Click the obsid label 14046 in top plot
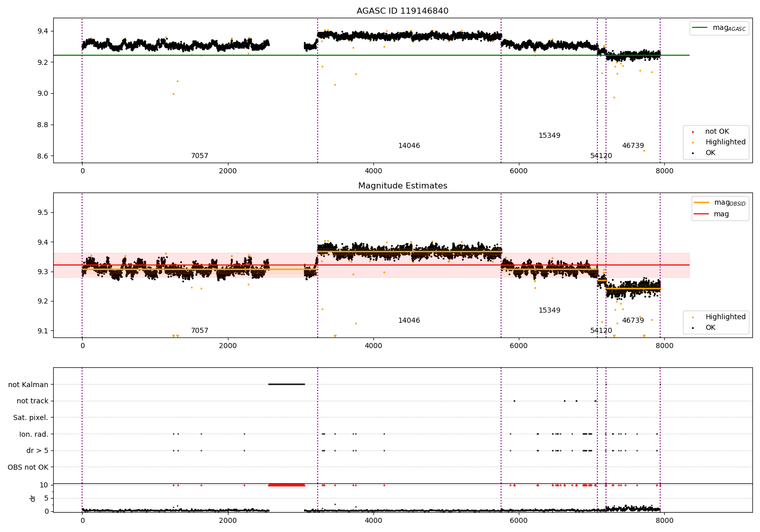Screen dimensions: 760x532 click(409, 146)
